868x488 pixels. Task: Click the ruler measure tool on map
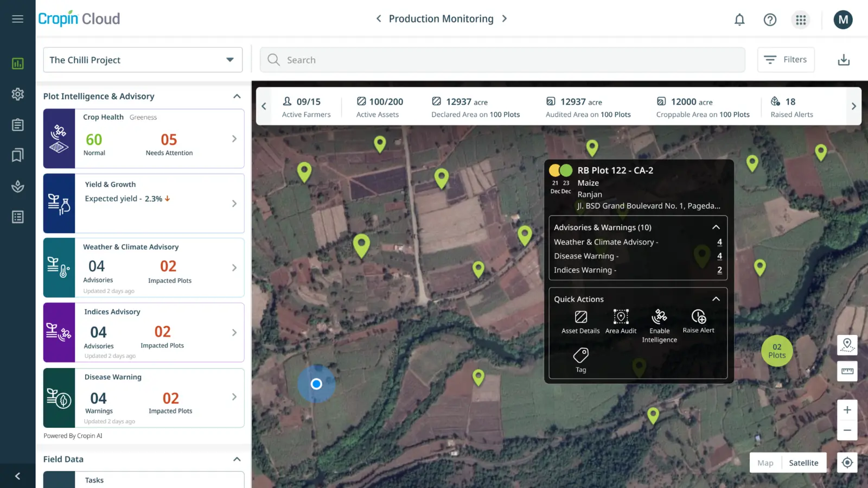pos(847,371)
